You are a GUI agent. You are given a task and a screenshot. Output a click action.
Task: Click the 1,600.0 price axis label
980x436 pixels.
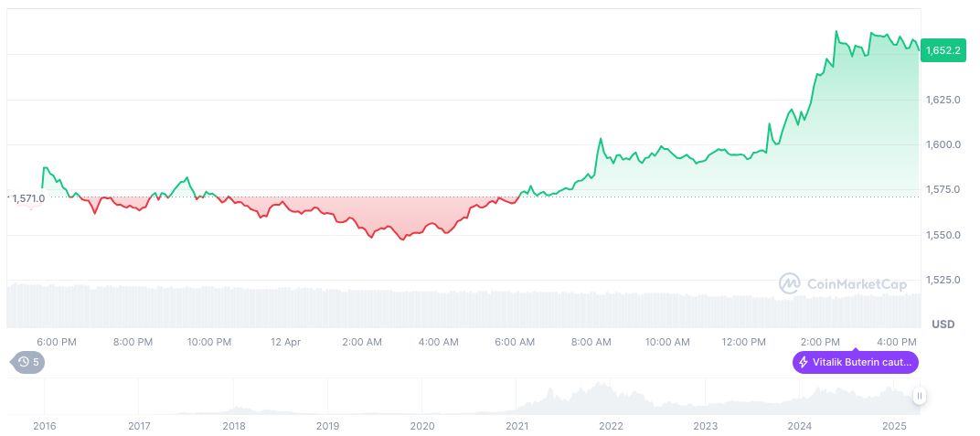tap(942, 144)
